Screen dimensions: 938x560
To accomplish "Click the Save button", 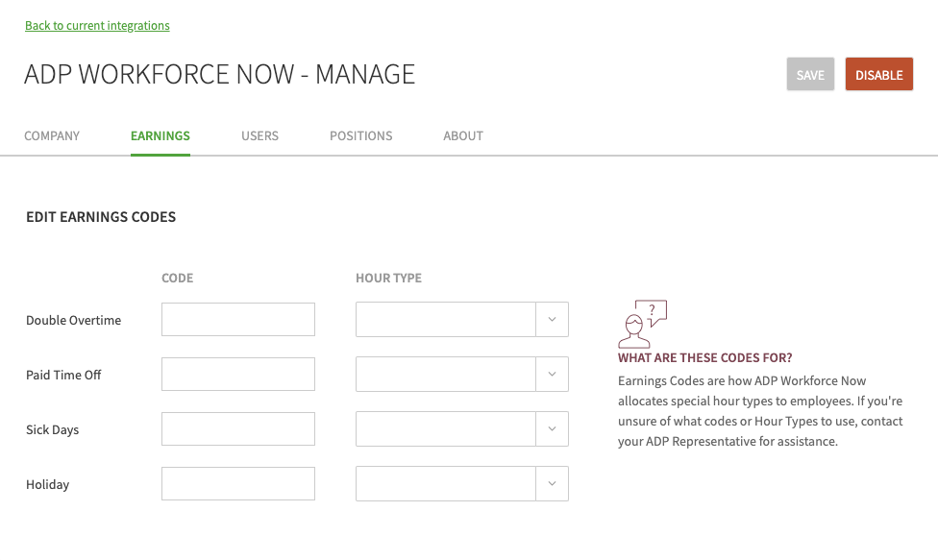I will (x=810, y=74).
